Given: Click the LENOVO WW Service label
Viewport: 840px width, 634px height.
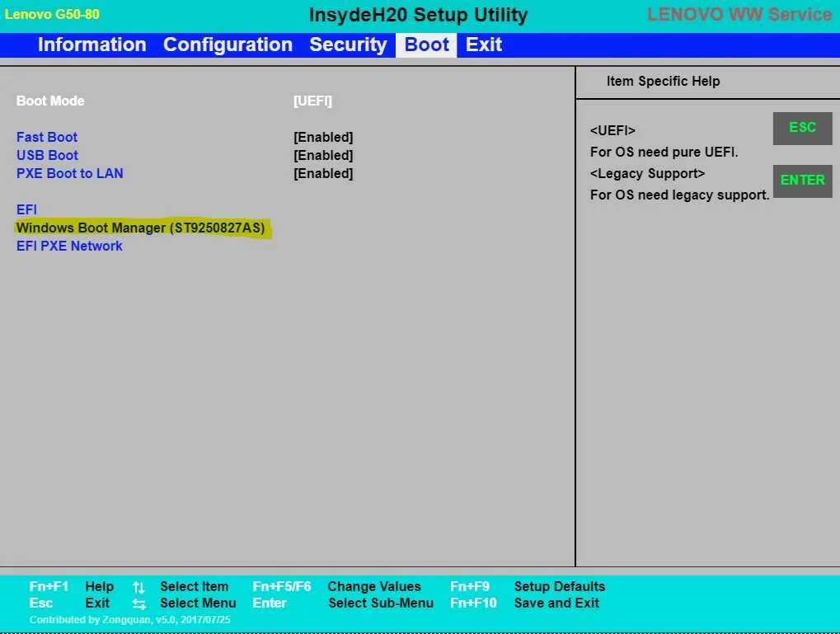Looking at the screenshot, I should coord(739,15).
